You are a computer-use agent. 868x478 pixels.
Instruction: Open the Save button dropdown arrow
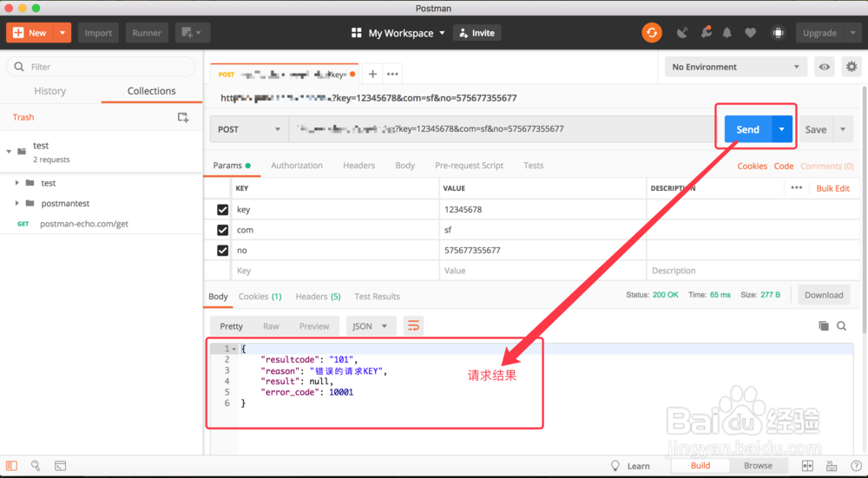click(x=843, y=129)
